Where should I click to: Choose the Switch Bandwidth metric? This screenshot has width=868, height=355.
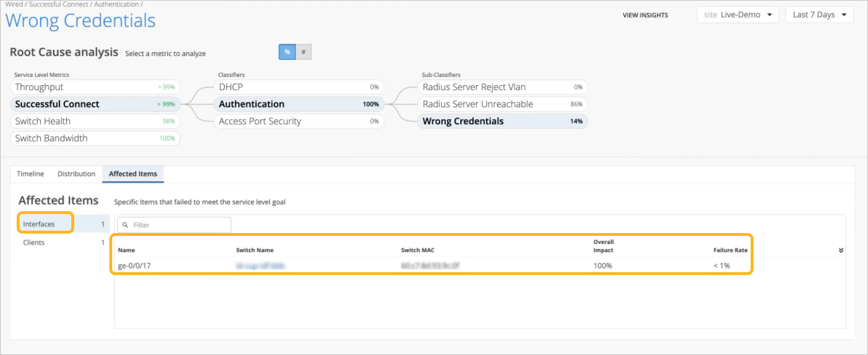click(x=95, y=139)
